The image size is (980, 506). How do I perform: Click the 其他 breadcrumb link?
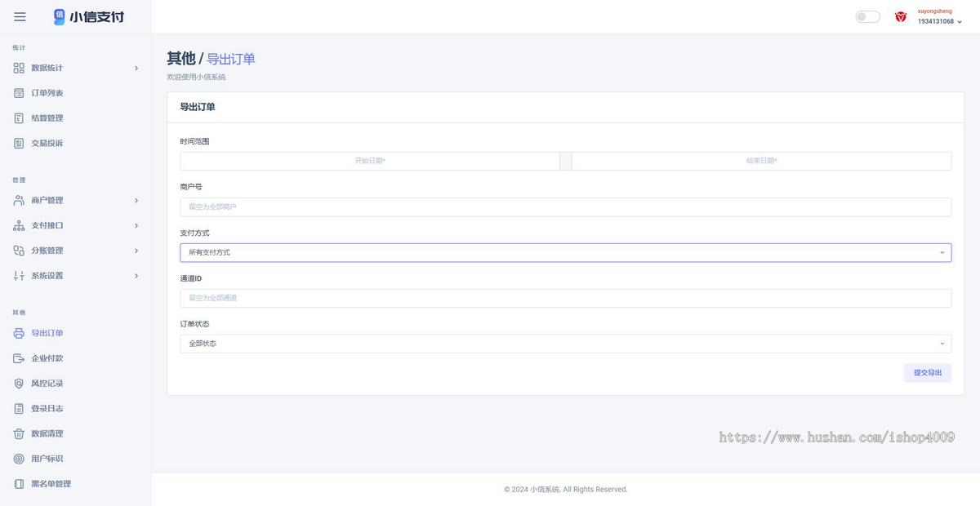click(181, 59)
